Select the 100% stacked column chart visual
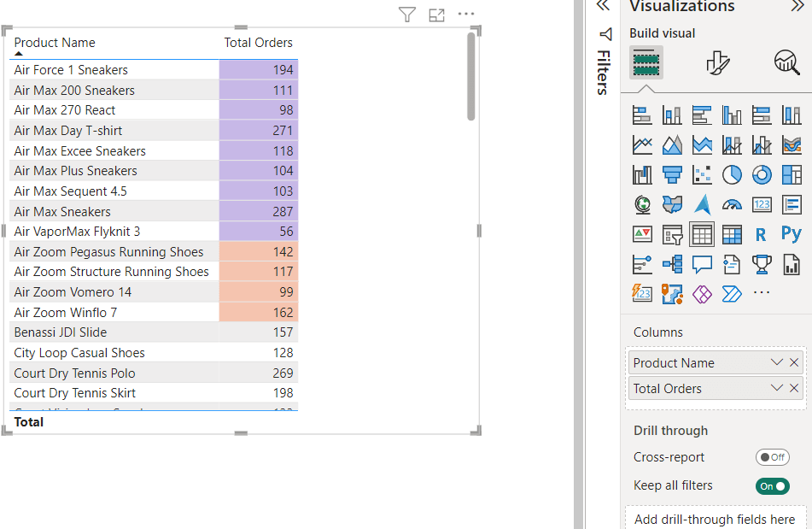This screenshot has height=529, width=812. click(792, 115)
